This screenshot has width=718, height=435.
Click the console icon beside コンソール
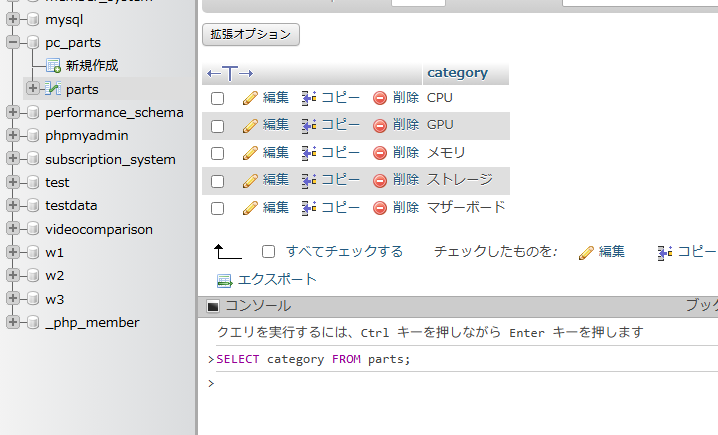tap(213, 306)
